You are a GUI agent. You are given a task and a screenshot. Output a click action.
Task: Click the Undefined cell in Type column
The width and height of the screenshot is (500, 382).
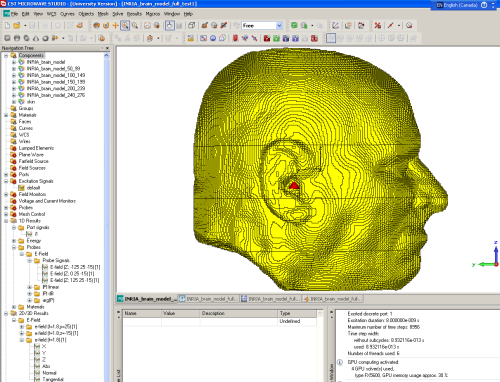point(290,321)
